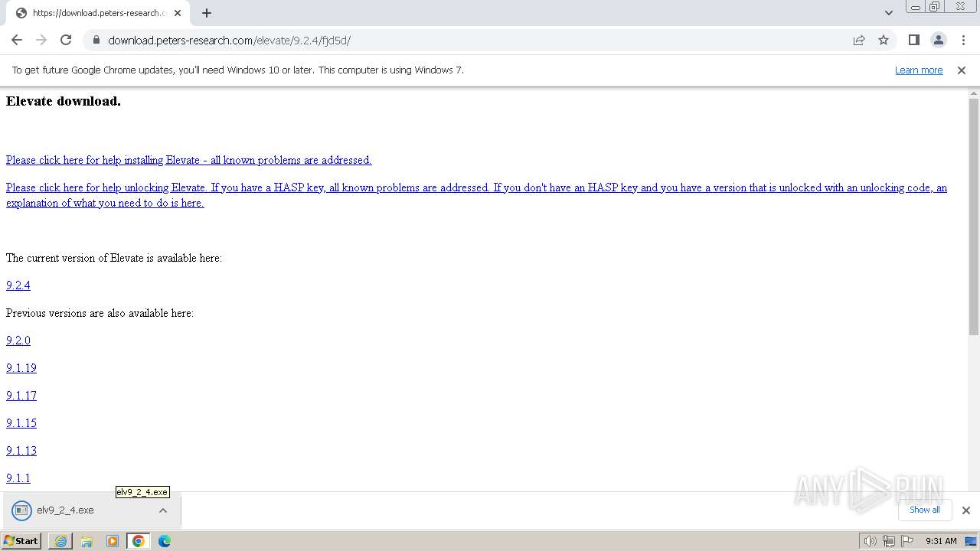Open the Action Center flag icon
980x551 pixels.
click(x=907, y=541)
